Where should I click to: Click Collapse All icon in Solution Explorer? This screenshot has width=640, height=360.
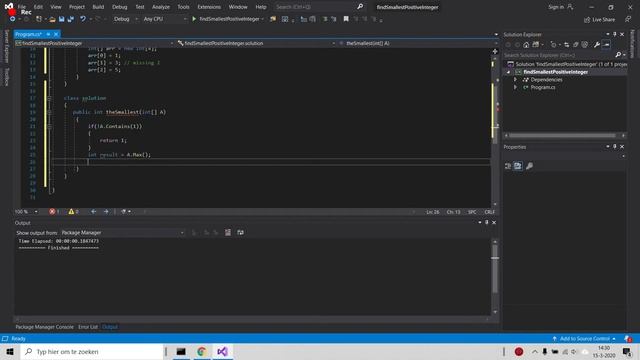576,45
